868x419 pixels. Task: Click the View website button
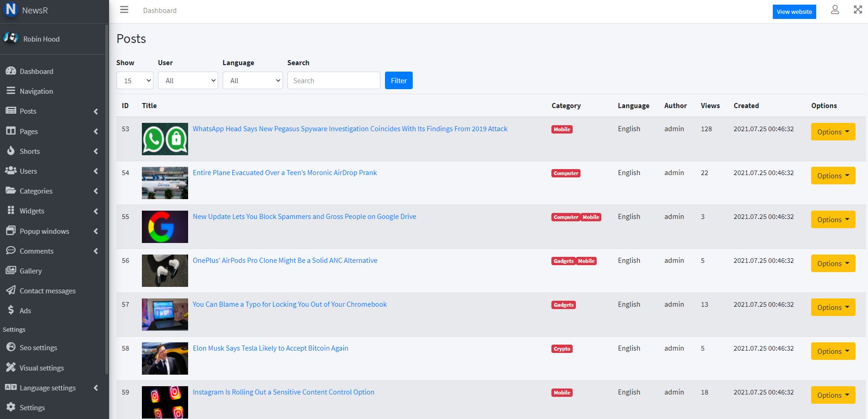pyautogui.click(x=794, y=12)
